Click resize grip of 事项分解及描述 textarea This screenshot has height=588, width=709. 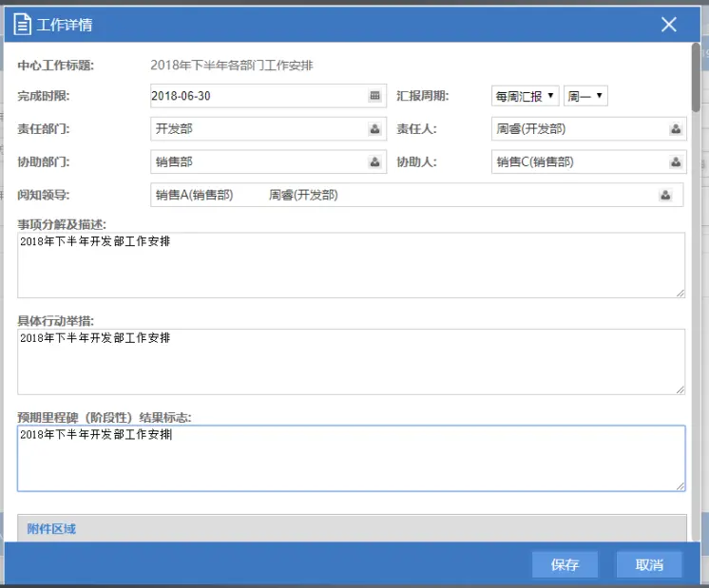[x=680, y=293]
